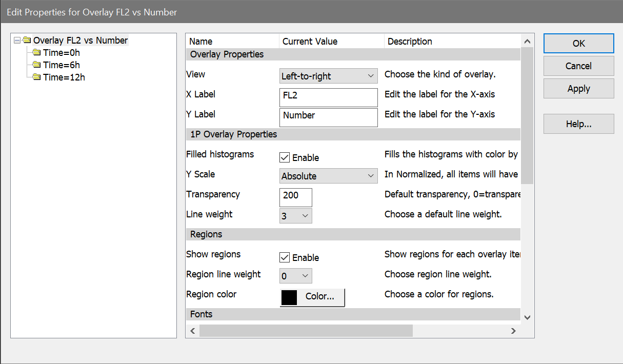
Task: Open the View dropdown showing Left-to-right
Action: pos(328,76)
